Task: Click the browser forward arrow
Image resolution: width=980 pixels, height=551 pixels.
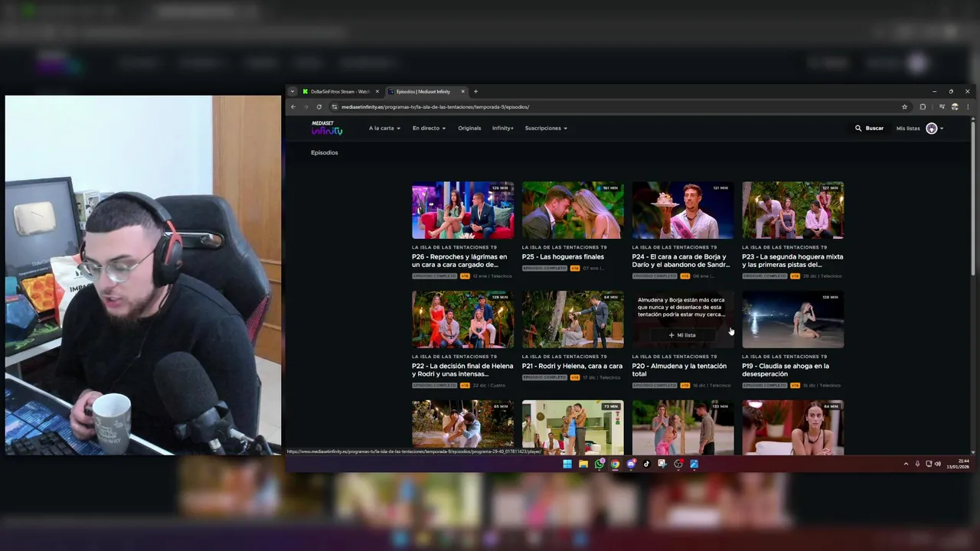Action: [x=307, y=107]
